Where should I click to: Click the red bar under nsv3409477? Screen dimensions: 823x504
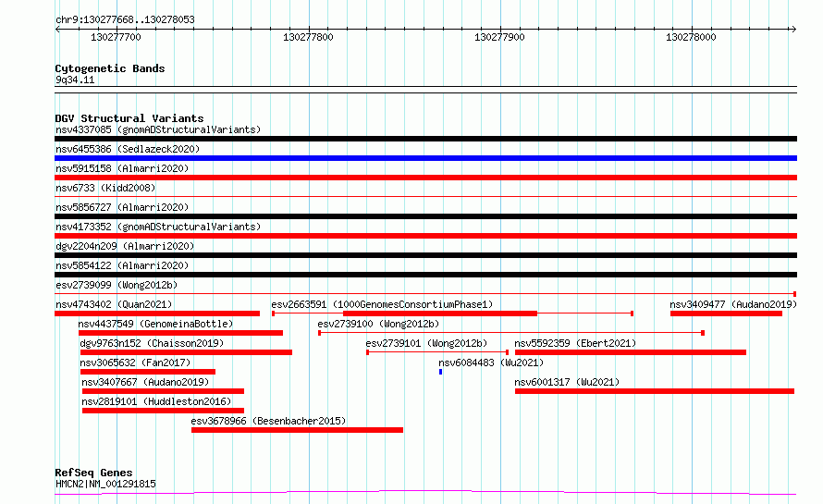pyautogui.click(x=727, y=313)
